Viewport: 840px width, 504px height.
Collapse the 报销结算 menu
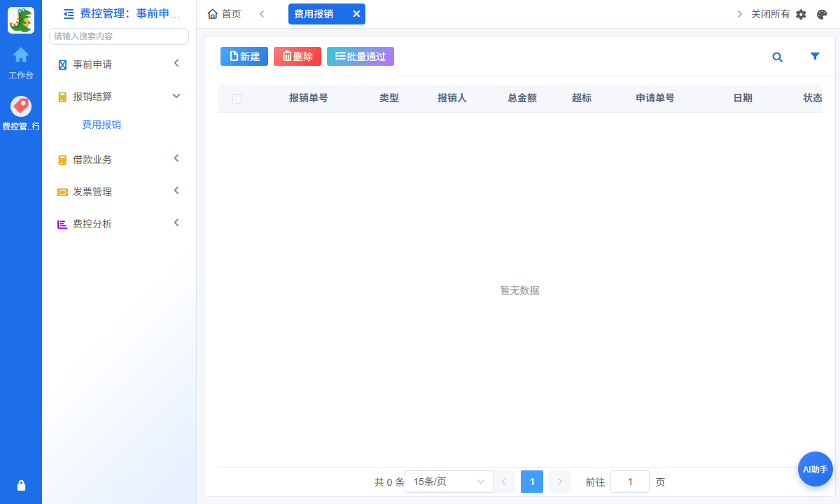click(x=119, y=97)
